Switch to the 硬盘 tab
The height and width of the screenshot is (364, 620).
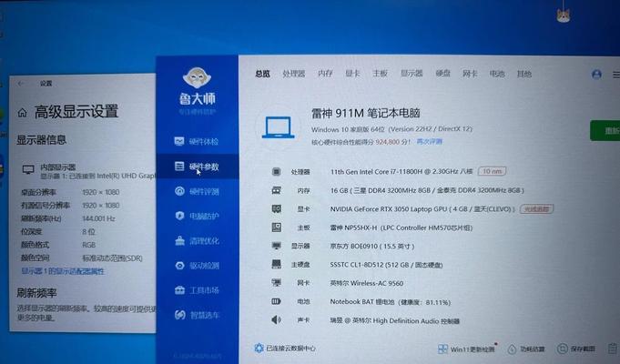(442, 74)
